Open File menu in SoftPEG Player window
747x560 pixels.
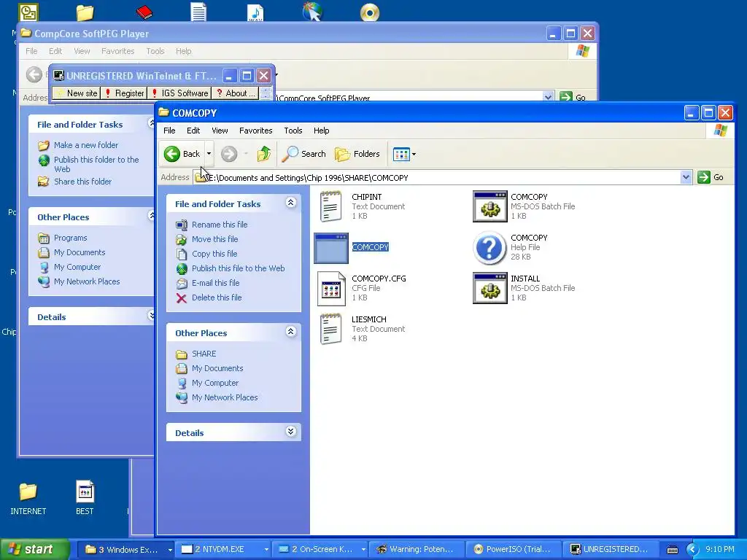click(31, 51)
